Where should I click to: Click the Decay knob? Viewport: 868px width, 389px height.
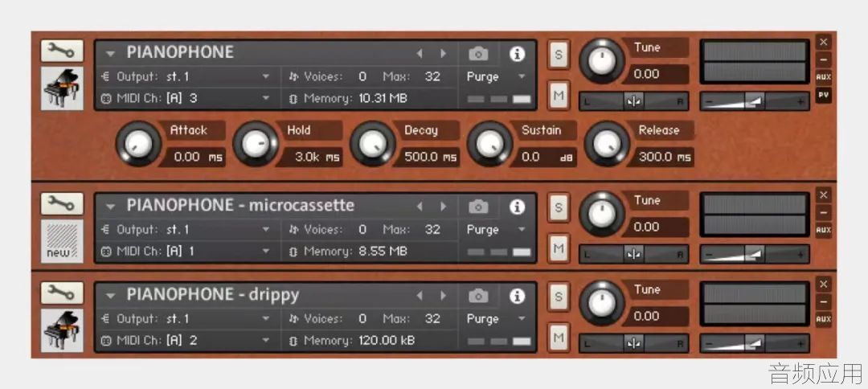click(x=373, y=144)
